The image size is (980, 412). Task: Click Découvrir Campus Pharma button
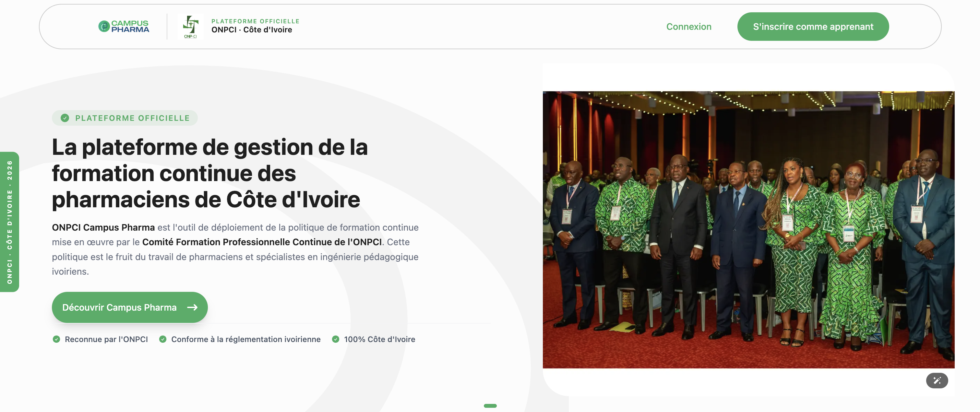130,307
